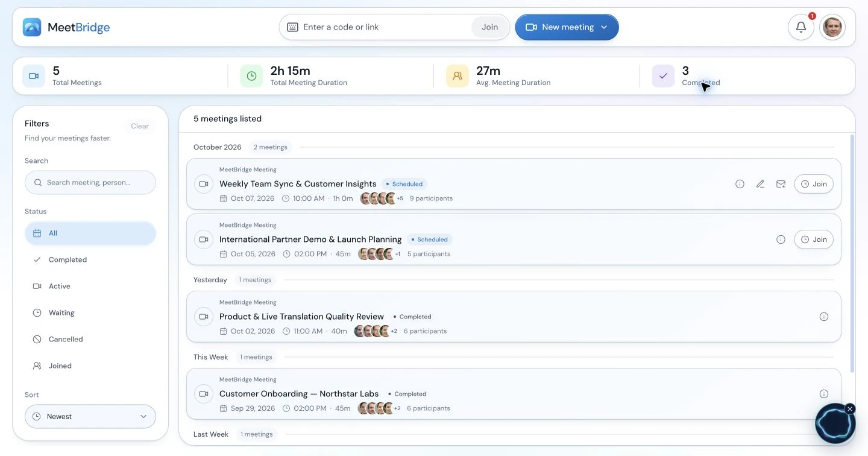Edit the Weekly Team Sync meeting

click(760, 184)
